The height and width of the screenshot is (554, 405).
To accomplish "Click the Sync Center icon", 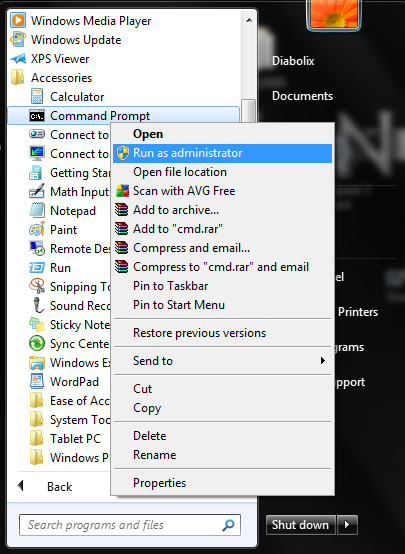I will coord(37,344).
